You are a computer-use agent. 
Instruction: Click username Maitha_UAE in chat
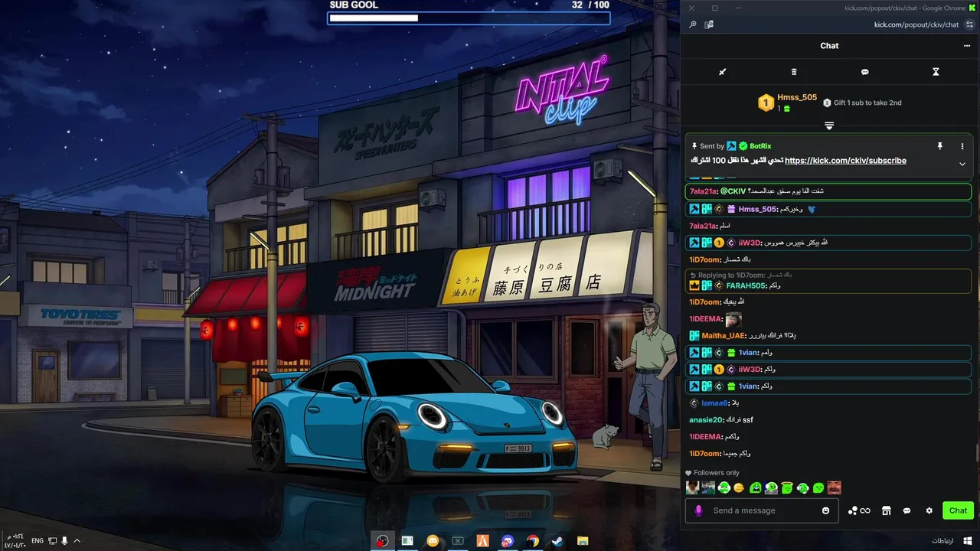tap(724, 336)
